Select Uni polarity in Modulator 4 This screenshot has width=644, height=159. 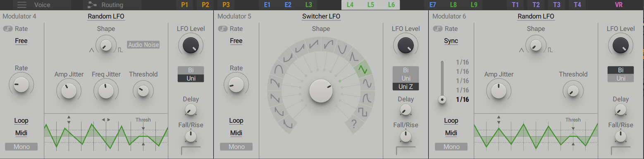pos(191,78)
